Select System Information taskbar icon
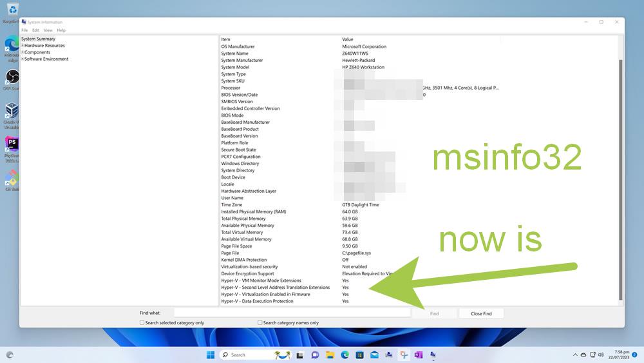Image resolution: width=644 pixels, height=363 pixels. (433, 355)
